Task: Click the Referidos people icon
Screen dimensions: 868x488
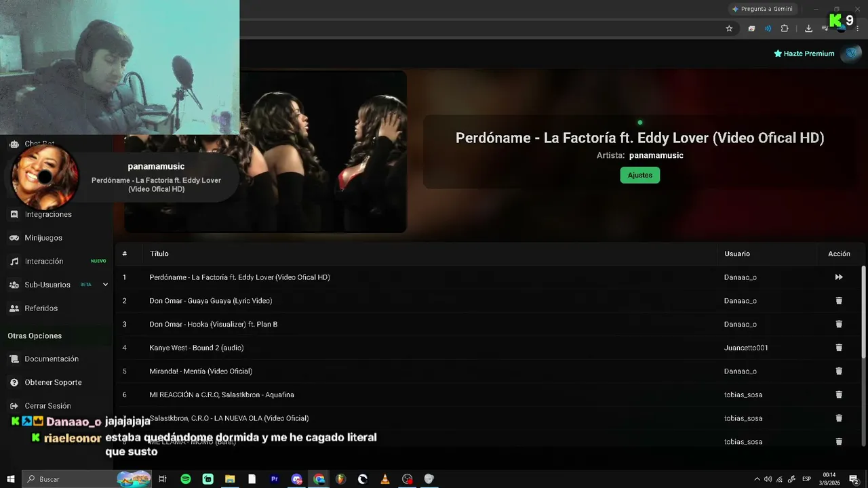Action: pyautogui.click(x=14, y=308)
